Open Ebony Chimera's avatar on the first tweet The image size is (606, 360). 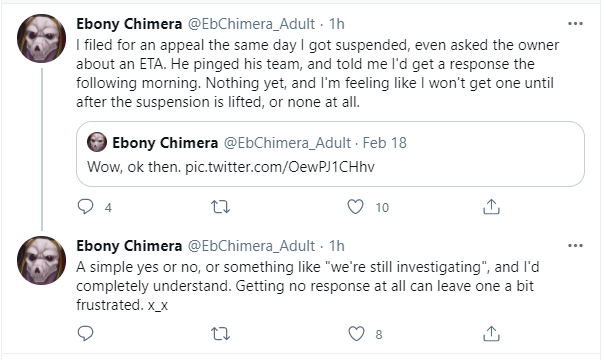[41, 39]
